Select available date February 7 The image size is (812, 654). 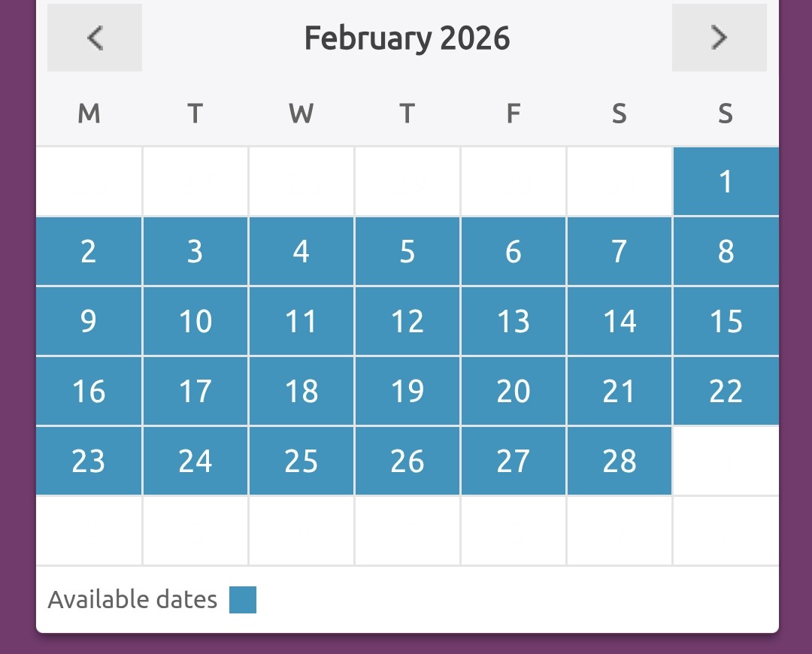[x=620, y=251]
